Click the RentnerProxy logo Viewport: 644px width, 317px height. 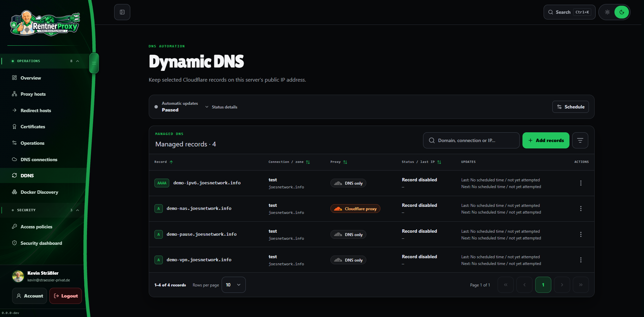click(x=45, y=23)
